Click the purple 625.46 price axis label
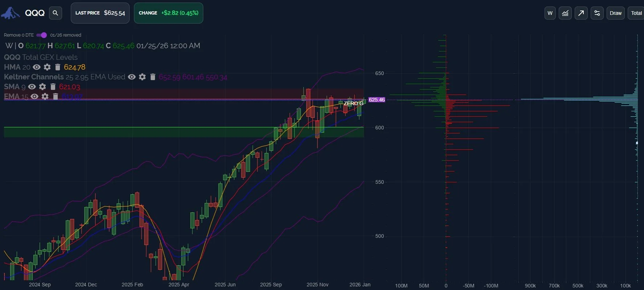 click(376, 100)
